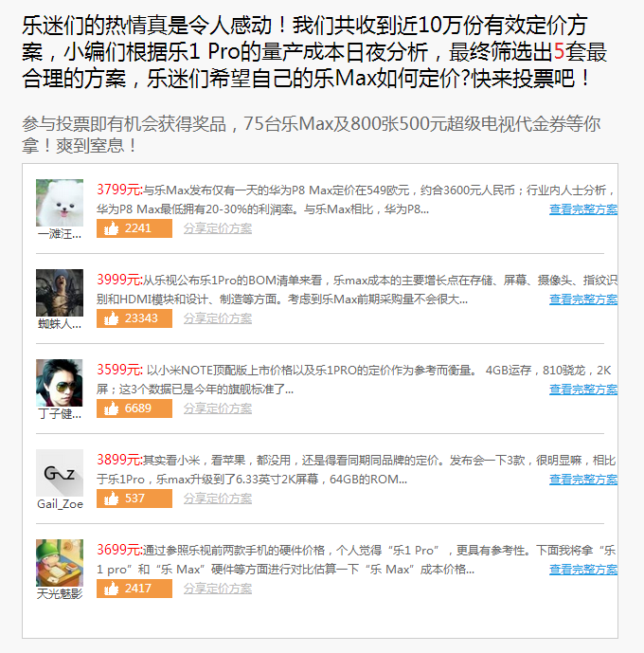View full plan for 3799元 proposal
This screenshot has height=653, width=644.
click(583, 209)
